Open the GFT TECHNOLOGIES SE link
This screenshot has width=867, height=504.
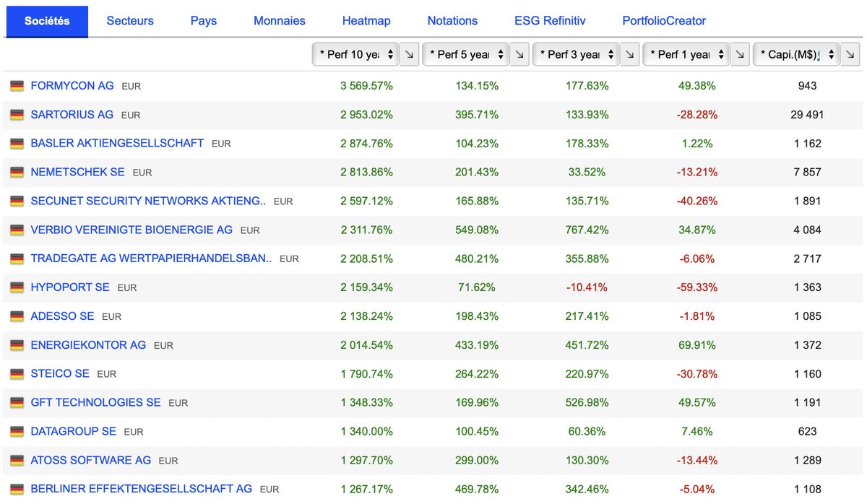coord(95,401)
